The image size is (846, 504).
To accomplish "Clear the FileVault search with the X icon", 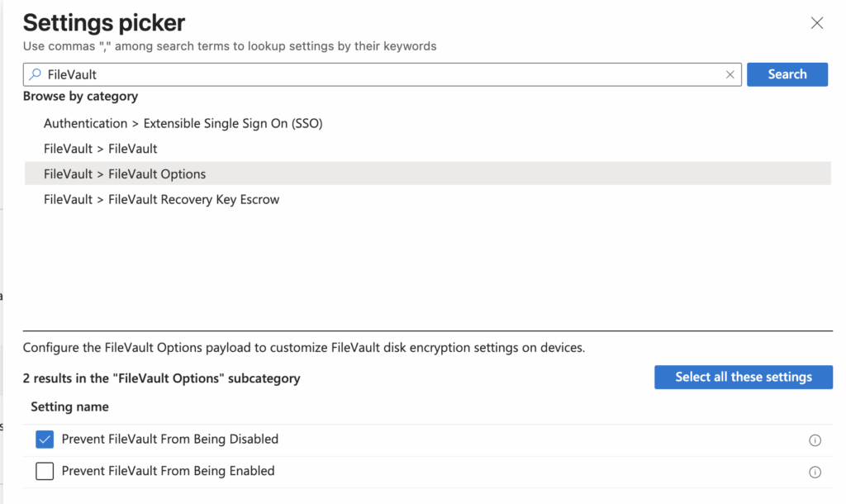I will (730, 74).
